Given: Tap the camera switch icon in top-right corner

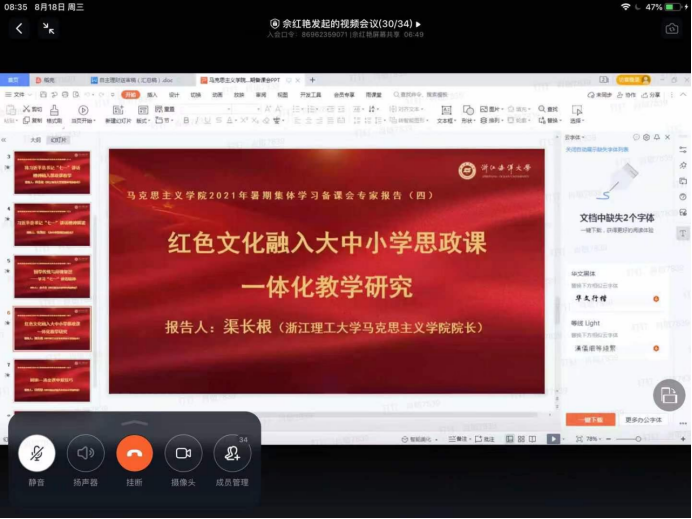Looking at the screenshot, I should tap(672, 28).
